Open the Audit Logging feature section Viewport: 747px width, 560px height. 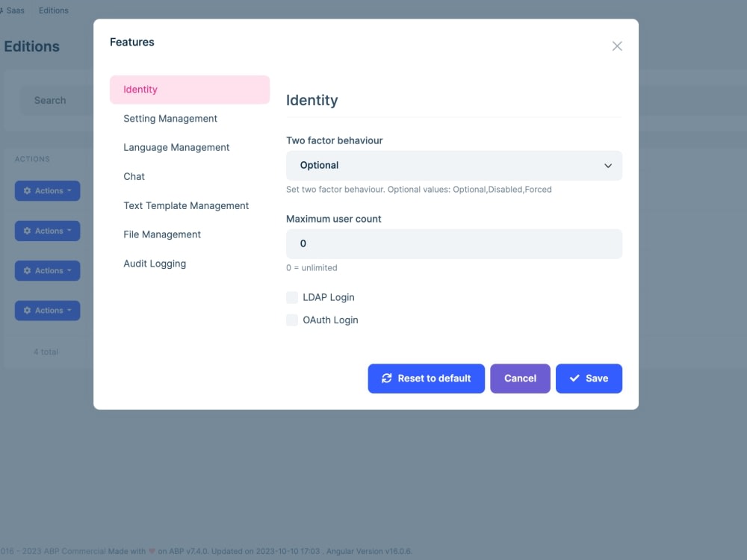155,263
